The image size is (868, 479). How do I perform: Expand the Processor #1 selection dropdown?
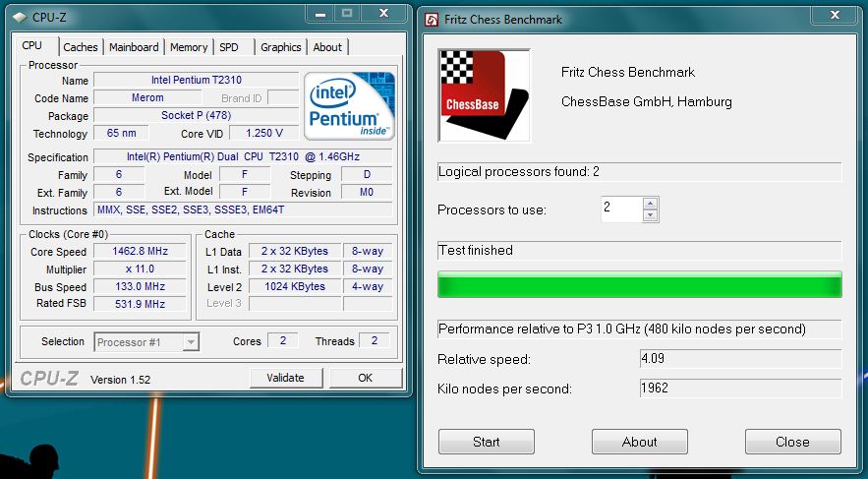191,342
